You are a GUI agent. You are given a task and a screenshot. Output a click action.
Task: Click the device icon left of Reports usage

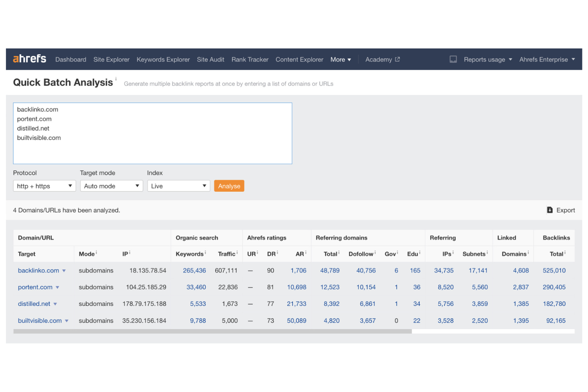click(453, 59)
